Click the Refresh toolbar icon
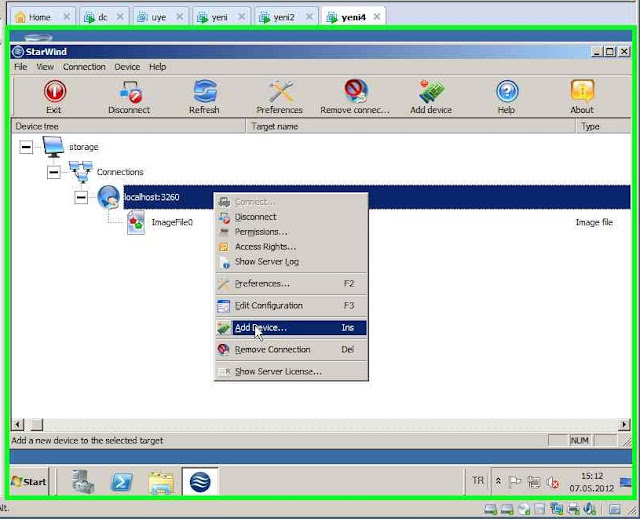This screenshot has height=519, width=640. [204, 91]
